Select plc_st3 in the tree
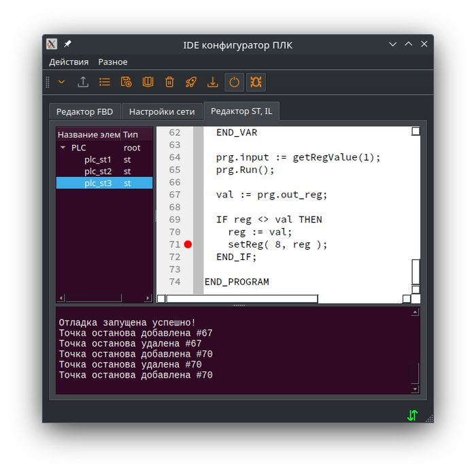Viewport: 476px width, 473px height. 105,183
